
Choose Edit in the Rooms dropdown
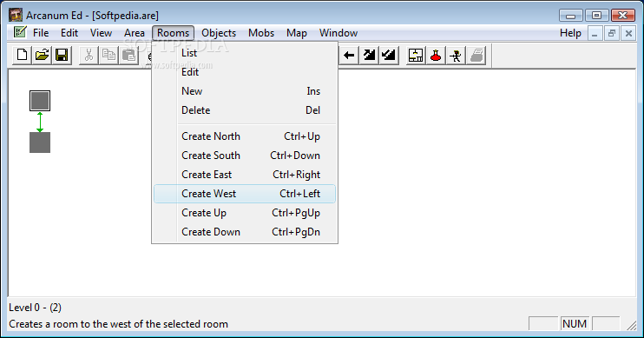245,72
